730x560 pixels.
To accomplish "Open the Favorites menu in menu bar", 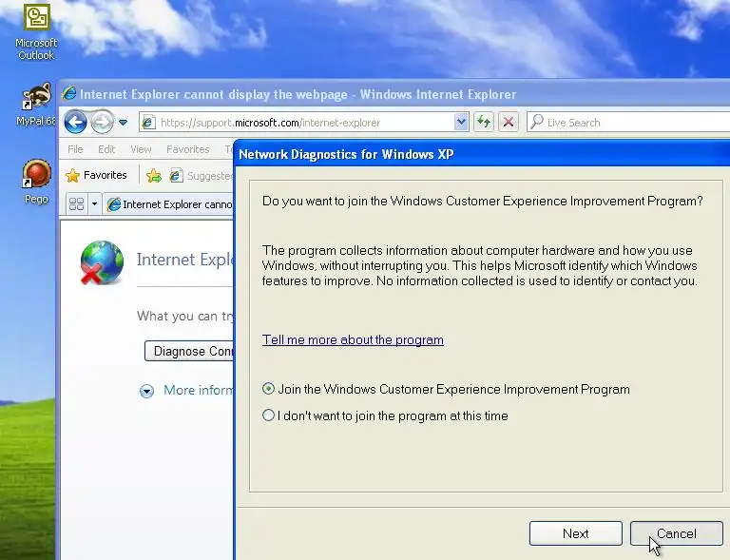I will click(187, 149).
